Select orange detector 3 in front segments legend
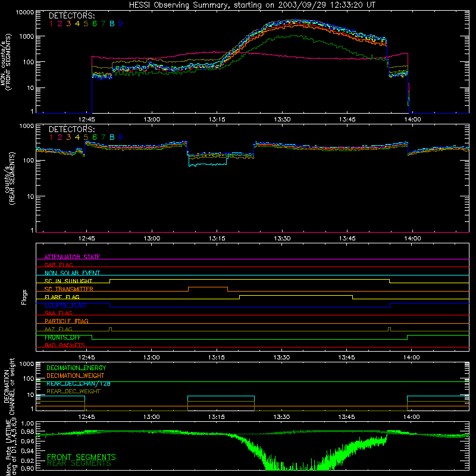Viewport: 476px width, 476px height. click(68, 24)
